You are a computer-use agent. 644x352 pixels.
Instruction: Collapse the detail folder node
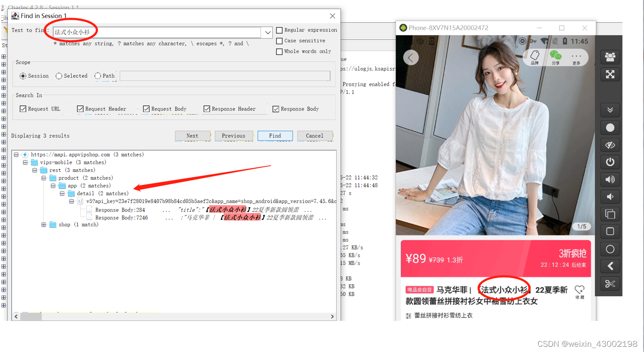[x=62, y=193]
